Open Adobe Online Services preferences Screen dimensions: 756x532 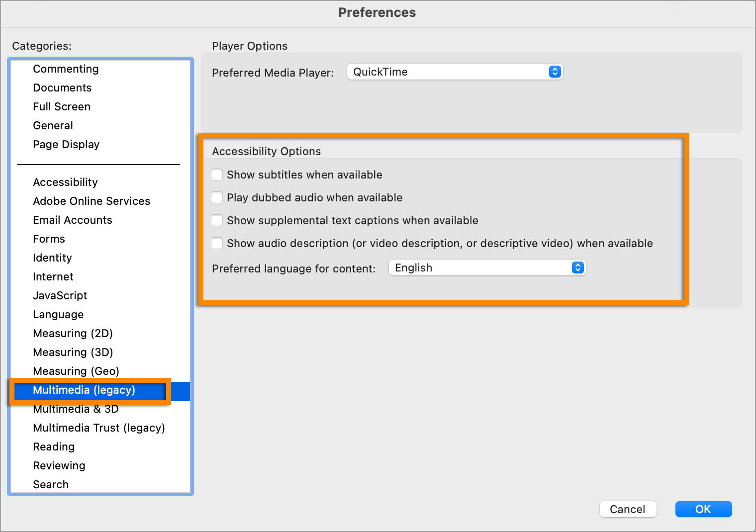(x=92, y=201)
